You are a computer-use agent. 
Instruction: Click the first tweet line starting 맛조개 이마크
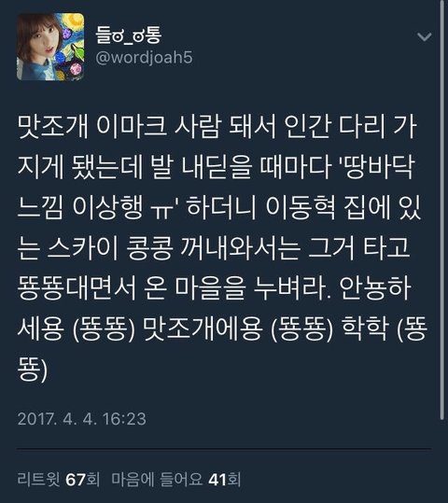(x=217, y=128)
